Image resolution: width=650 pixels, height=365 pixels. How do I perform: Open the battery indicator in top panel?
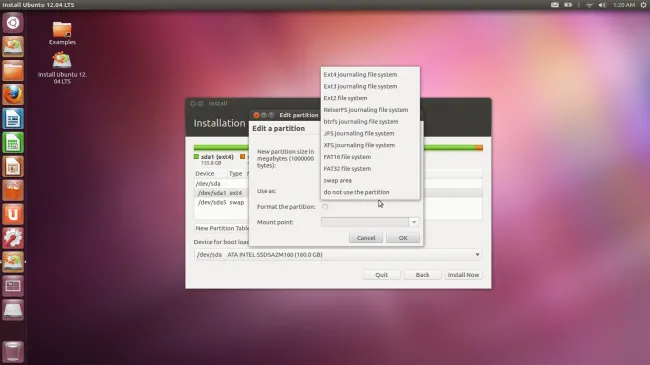(568, 5)
